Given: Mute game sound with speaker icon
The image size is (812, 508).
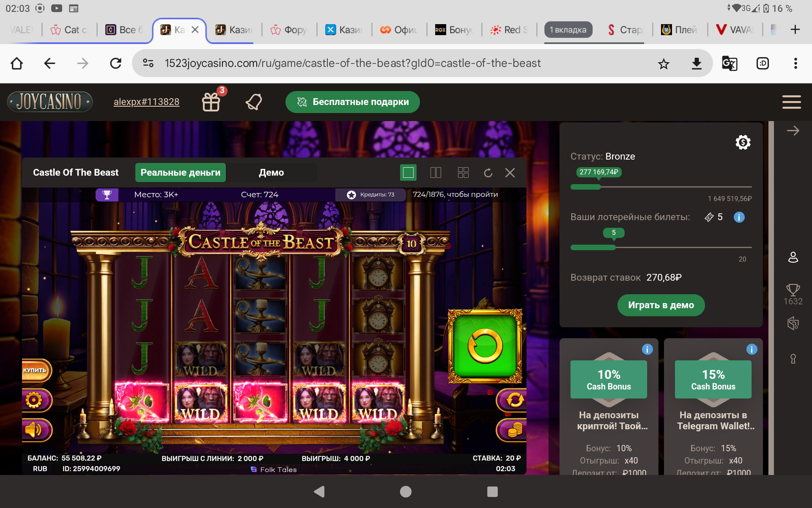Looking at the screenshot, I should pos(34,430).
